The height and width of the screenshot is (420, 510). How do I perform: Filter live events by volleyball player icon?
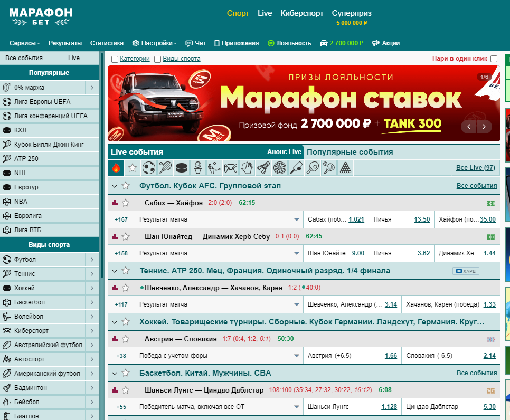tap(214, 168)
